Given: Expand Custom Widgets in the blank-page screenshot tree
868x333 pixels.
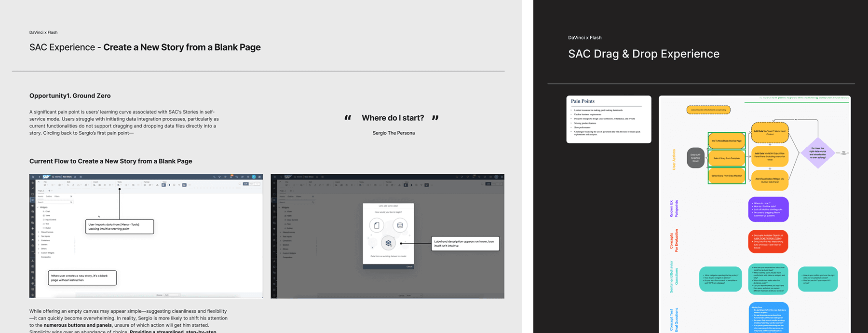Looking at the screenshot, I should click(39, 253).
